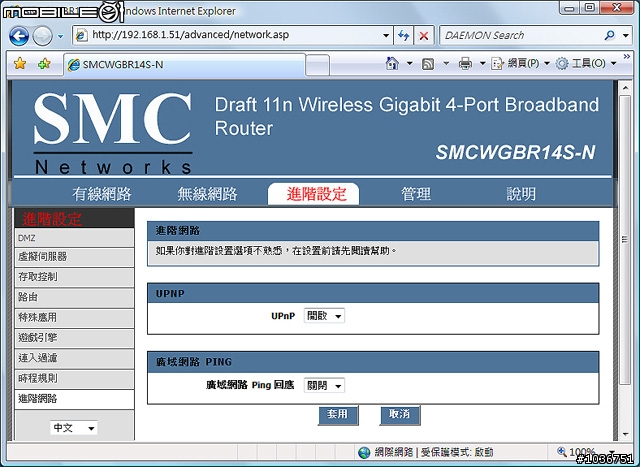Open the Home button dropdown arrow
Image resolution: width=640 pixels, height=467 pixels.
pyautogui.click(x=409, y=63)
